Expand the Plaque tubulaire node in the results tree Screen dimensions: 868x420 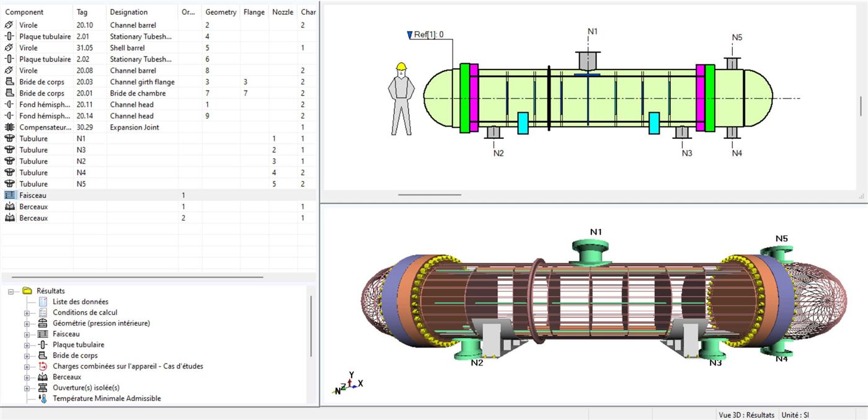[27, 345]
